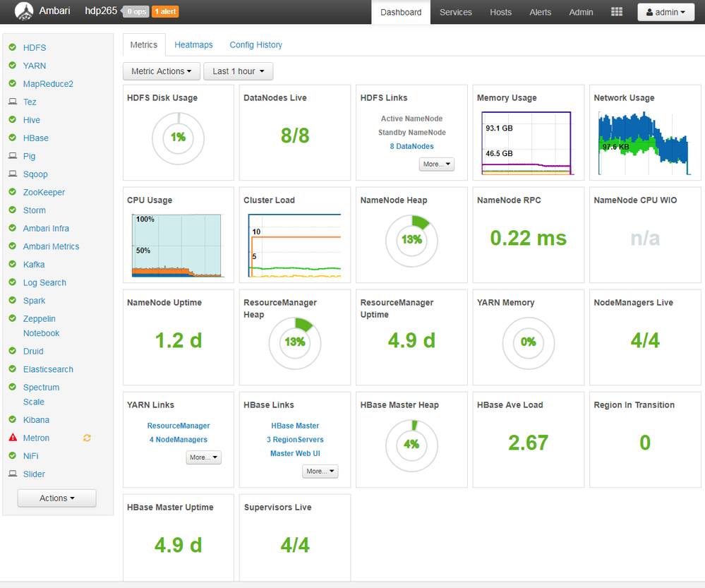
Task: Click the NameNode Heap gauge widget
Action: (x=411, y=240)
